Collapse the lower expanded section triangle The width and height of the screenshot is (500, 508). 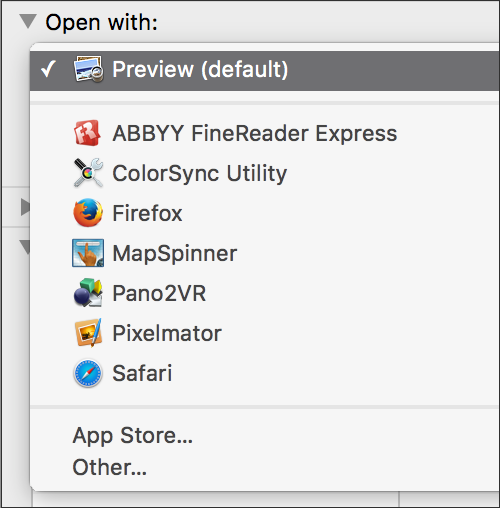coord(25,247)
